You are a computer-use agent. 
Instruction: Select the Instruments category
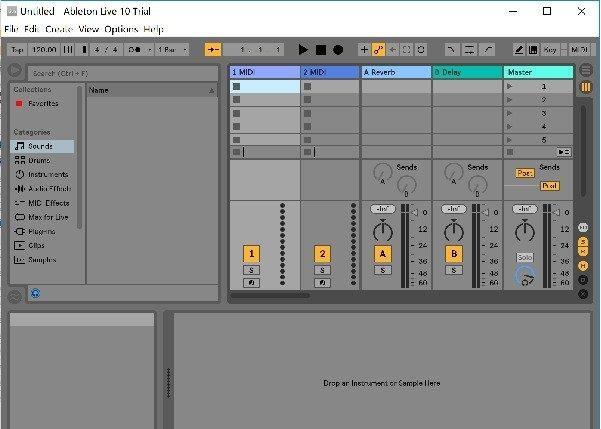tap(41, 174)
